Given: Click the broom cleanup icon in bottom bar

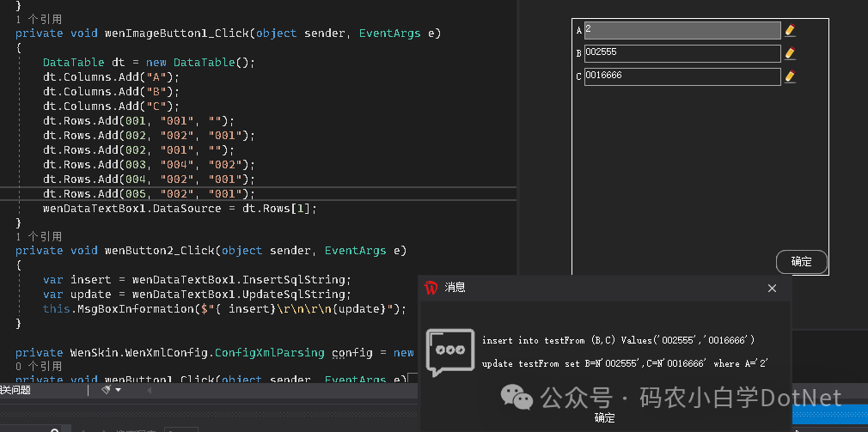Looking at the screenshot, I should 107,390.
